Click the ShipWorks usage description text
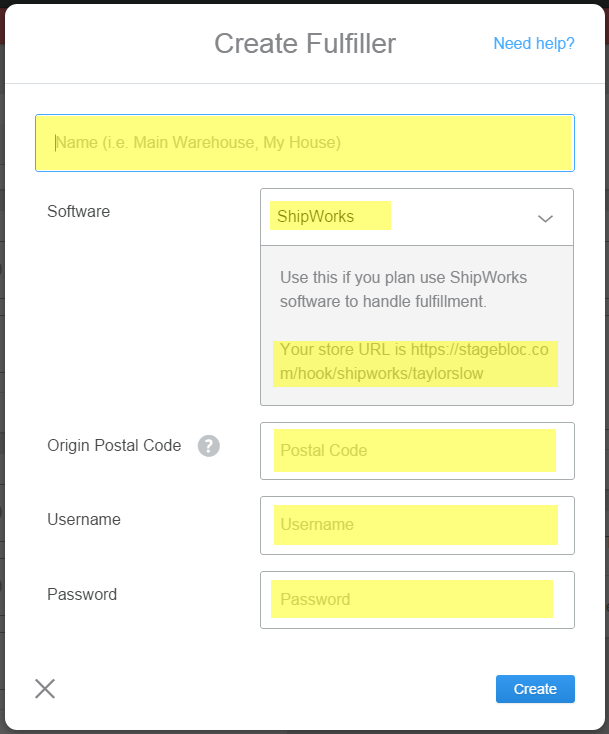The image size is (609, 734). coord(404,289)
